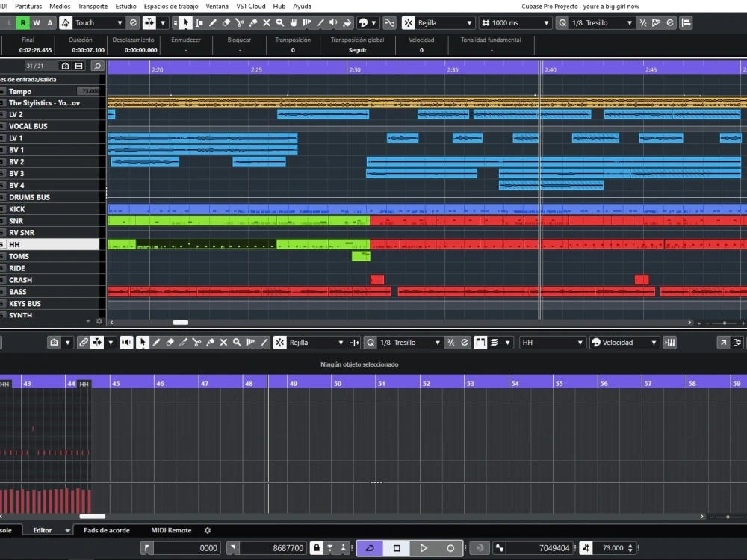Select the Erase tool in top toolbar

click(226, 22)
